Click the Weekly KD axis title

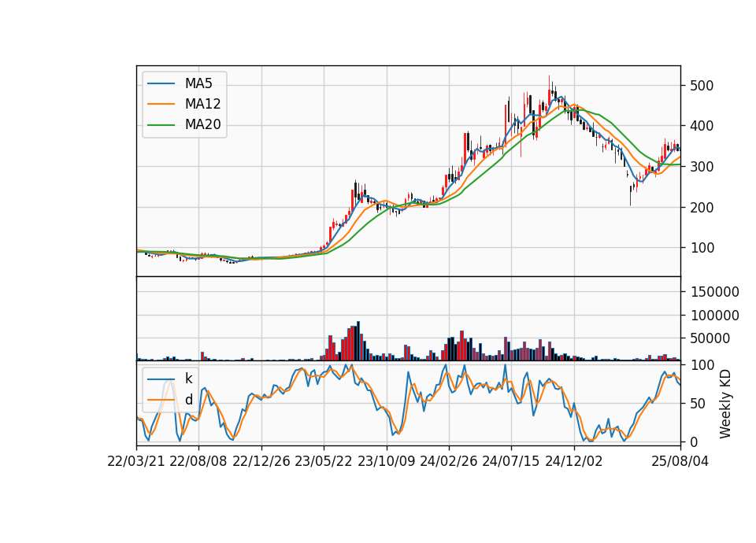pyautogui.click(x=724, y=404)
